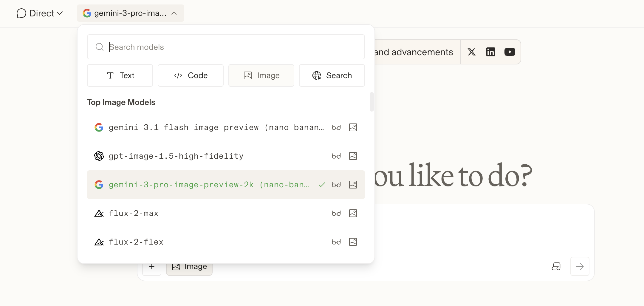Select the Text models tab
Screen dimensions: 644x306
(120, 75)
